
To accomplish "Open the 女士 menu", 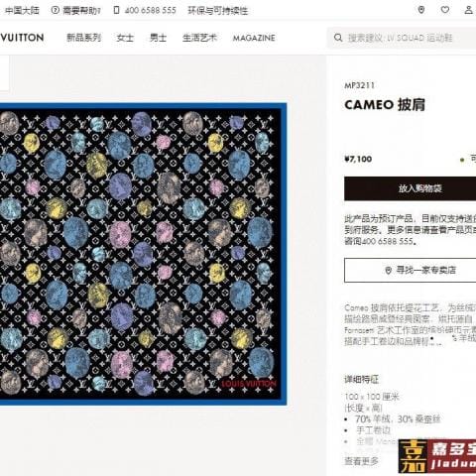I will (125, 38).
